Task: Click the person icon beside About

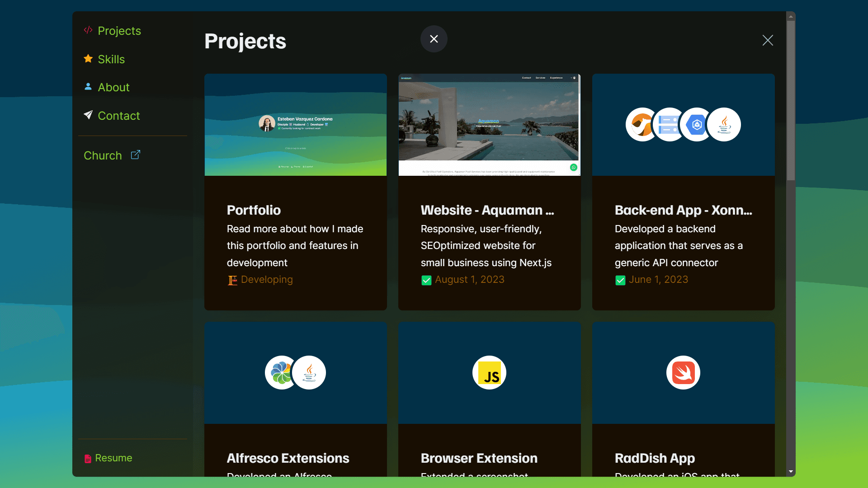Action: (88, 87)
